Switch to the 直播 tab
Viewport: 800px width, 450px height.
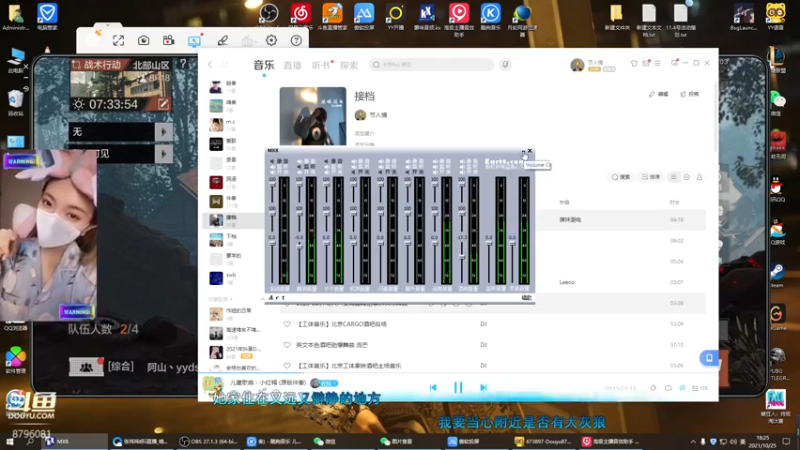pyautogui.click(x=292, y=65)
